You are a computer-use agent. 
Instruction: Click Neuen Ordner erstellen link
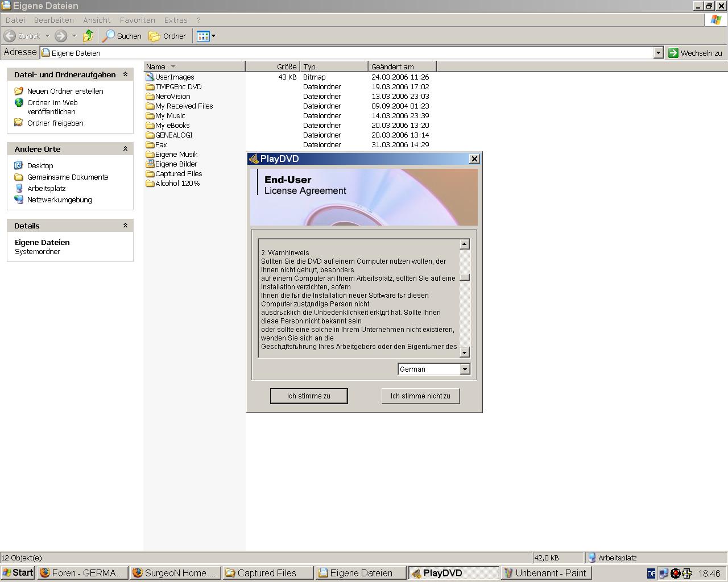(65, 91)
